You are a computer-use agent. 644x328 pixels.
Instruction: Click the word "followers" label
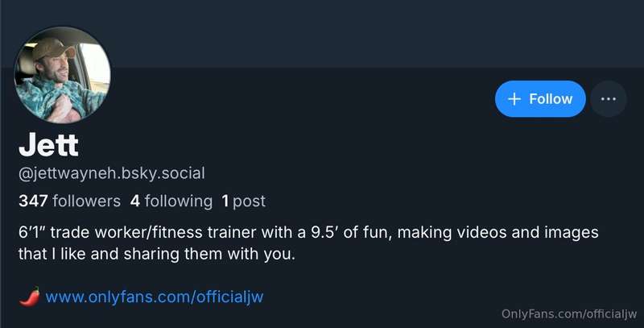tap(87, 201)
